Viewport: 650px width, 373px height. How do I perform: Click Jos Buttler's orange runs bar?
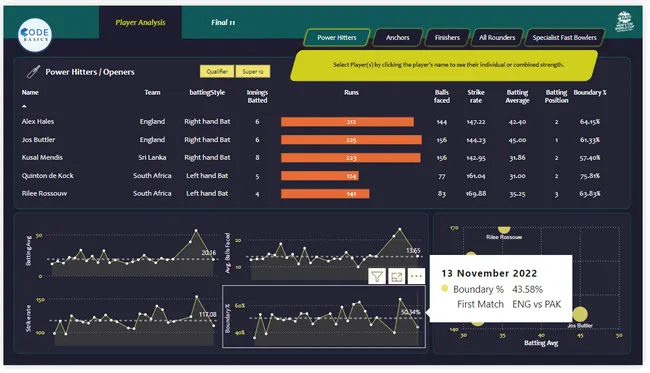click(x=351, y=140)
